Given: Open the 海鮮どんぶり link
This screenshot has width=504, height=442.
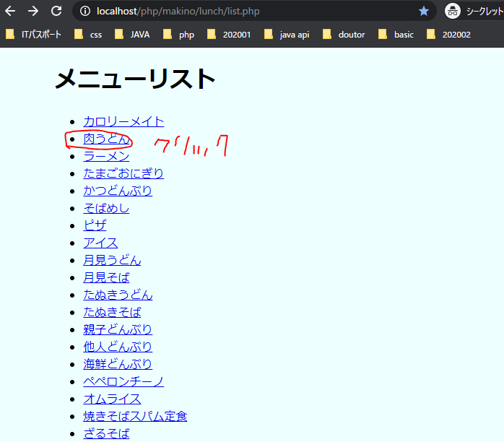Looking at the screenshot, I should [118, 365].
